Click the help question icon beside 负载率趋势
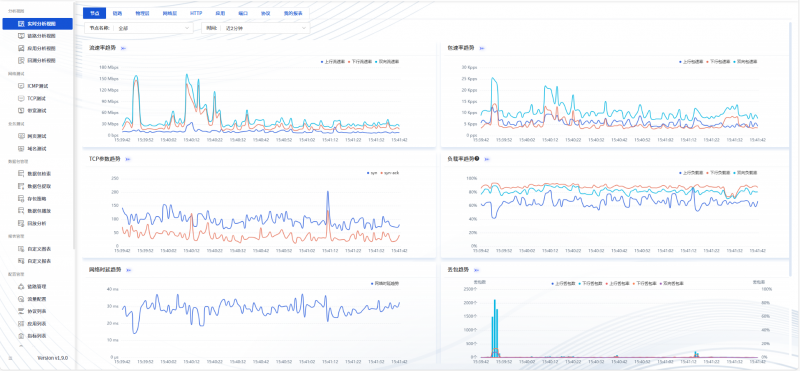This screenshot has width=800, height=371. 477,159
